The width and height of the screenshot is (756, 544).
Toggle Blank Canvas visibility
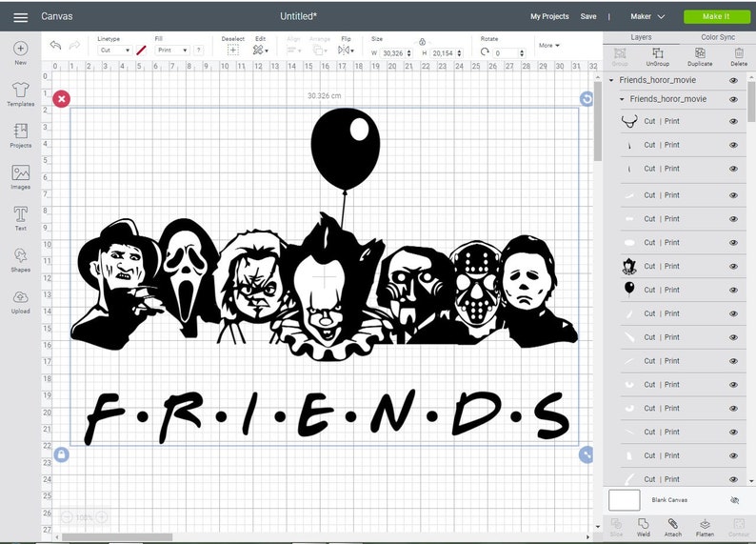[734, 500]
